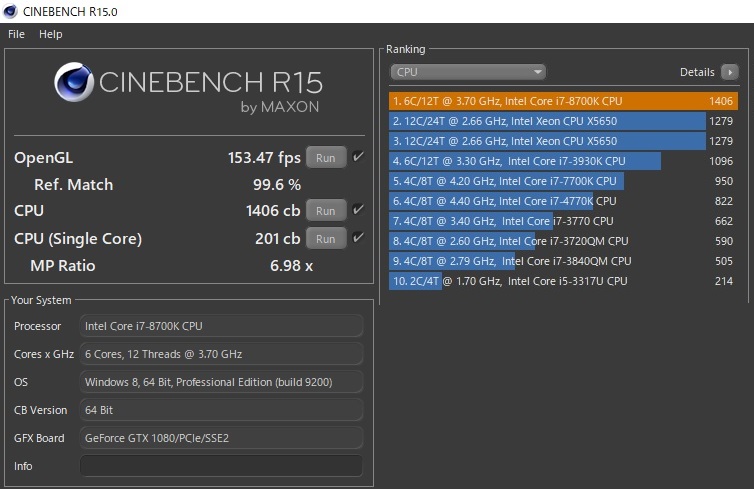Toggle the CPU test checkbox

[358, 209]
